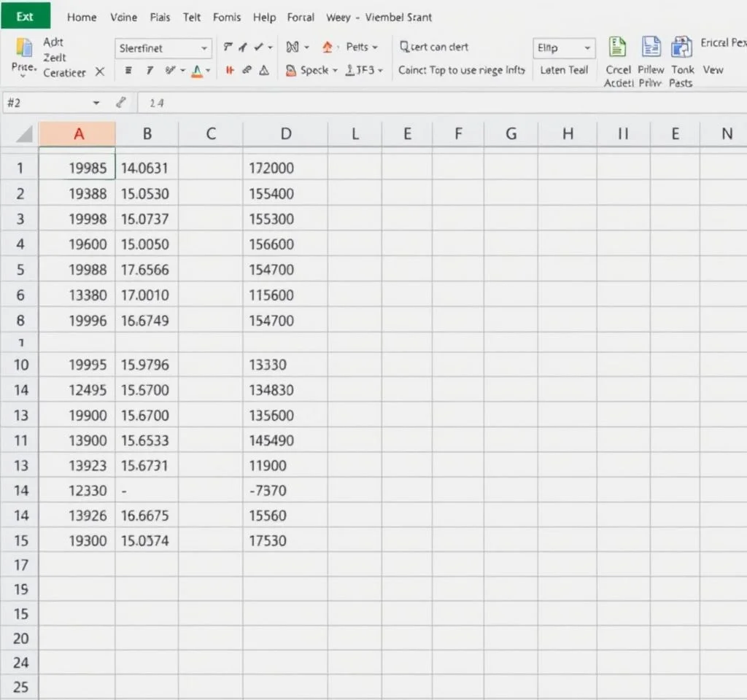
Task: Click the red Speck icon
Action: point(290,71)
